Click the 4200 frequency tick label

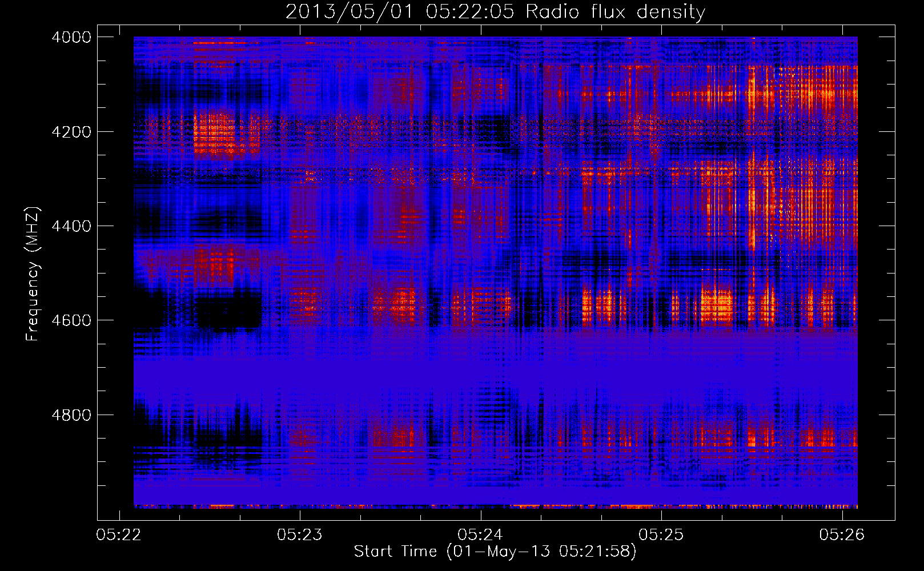click(x=71, y=132)
